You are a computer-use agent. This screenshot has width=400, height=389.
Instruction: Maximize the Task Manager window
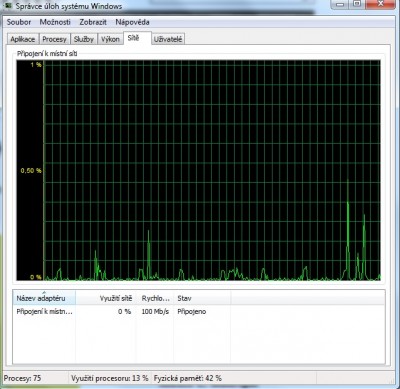pyautogui.click(x=357, y=4)
